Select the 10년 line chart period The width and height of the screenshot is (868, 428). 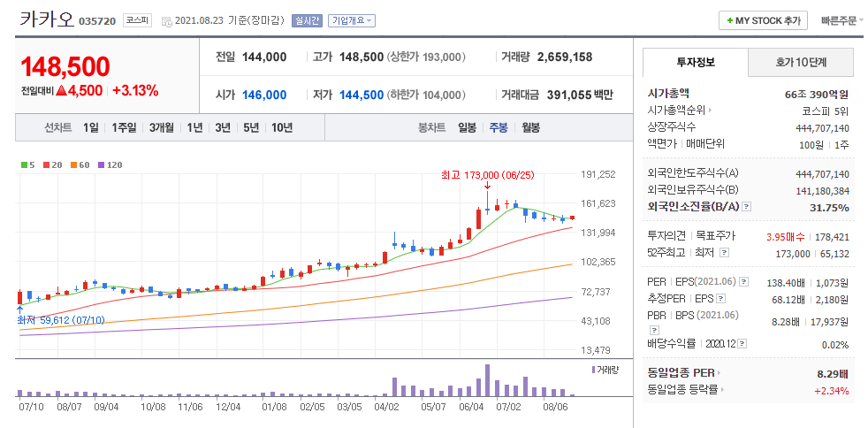click(x=282, y=128)
